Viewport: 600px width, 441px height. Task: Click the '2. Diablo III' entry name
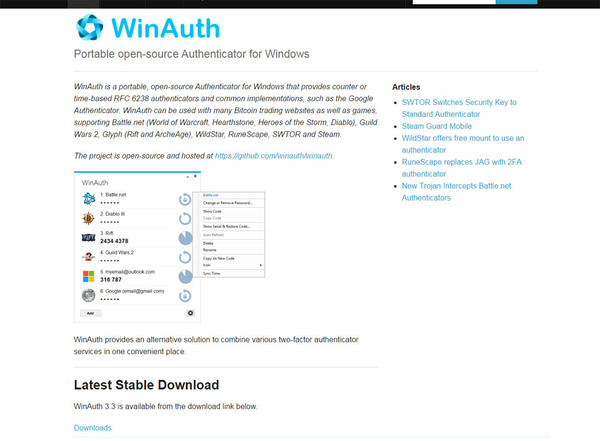(x=112, y=214)
